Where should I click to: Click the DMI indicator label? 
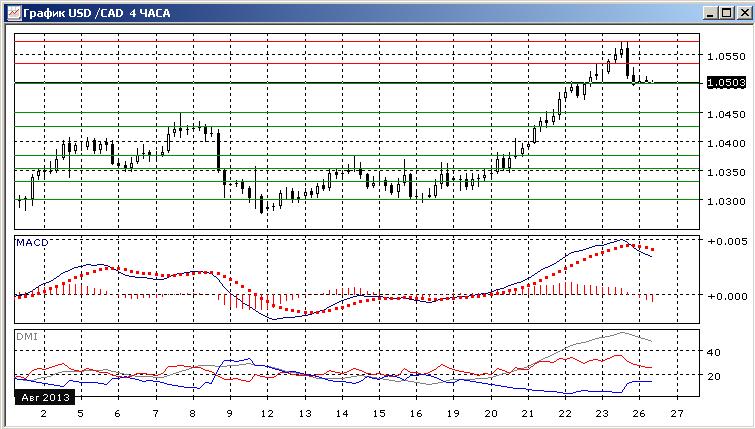click(x=27, y=337)
